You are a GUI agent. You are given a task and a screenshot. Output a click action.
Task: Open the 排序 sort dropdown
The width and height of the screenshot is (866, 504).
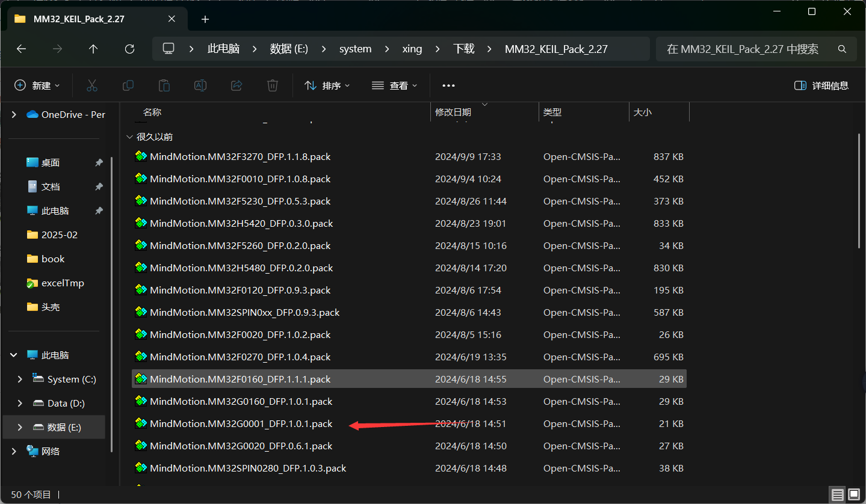327,85
